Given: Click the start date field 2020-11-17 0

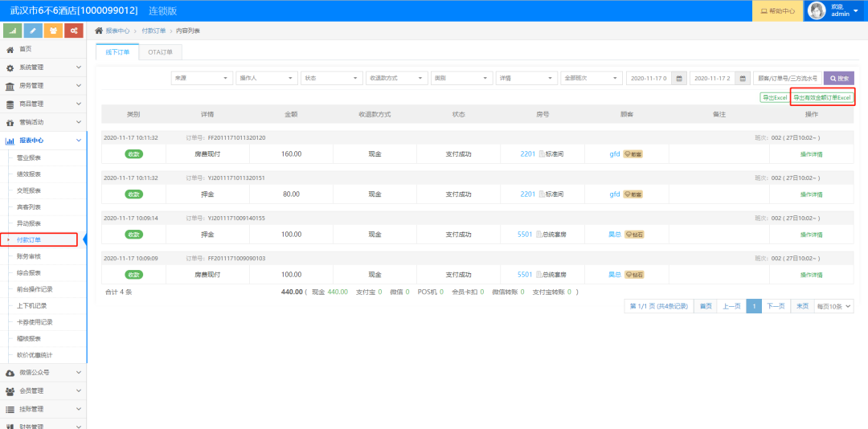Looking at the screenshot, I should [x=649, y=79].
